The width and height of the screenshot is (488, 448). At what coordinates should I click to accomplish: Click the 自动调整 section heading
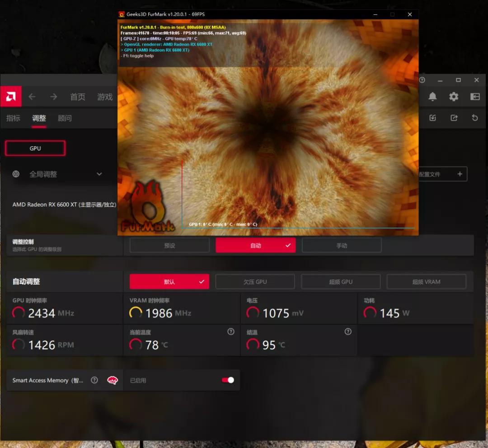[26, 281]
